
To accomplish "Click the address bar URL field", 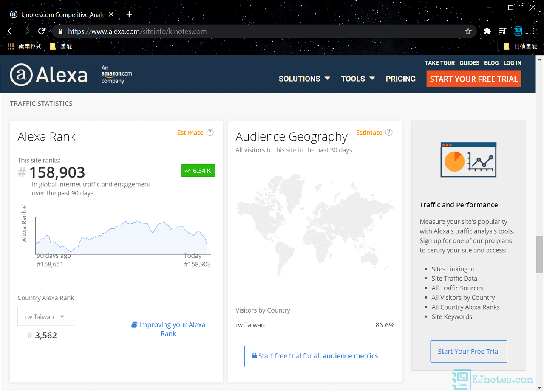I will [263, 31].
